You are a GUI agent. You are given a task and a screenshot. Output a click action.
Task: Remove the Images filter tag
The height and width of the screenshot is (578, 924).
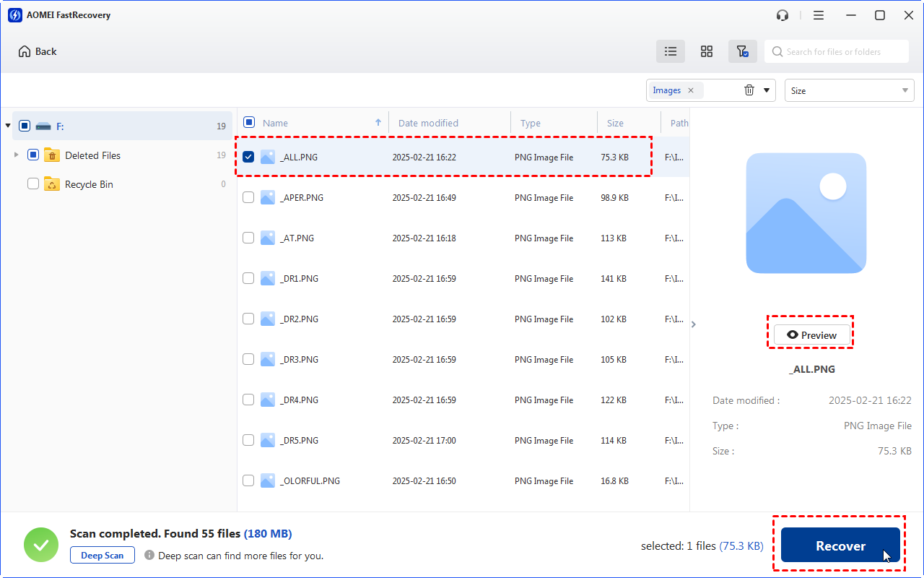[x=691, y=90]
